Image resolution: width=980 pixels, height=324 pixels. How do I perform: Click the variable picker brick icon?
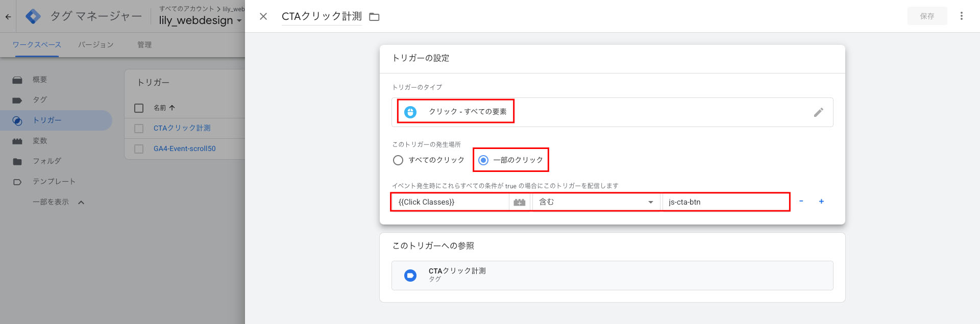[x=520, y=202]
